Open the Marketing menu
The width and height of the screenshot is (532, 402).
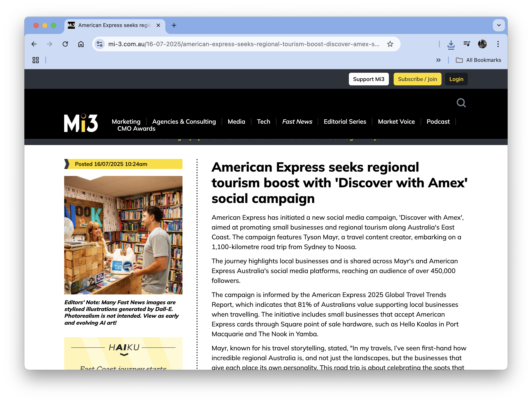pyautogui.click(x=126, y=122)
